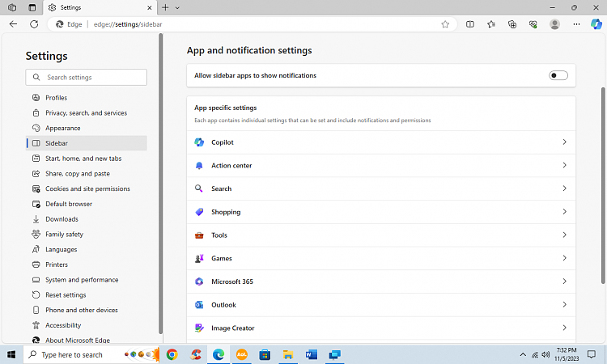This screenshot has width=607, height=364.
Task: Open a new tab with plus button
Action: (x=165, y=7)
